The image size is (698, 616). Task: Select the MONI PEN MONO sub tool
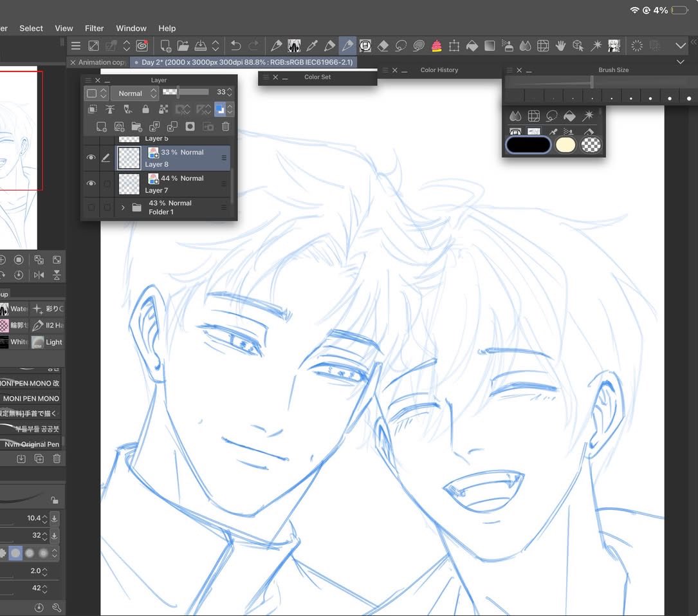(30, 398)
